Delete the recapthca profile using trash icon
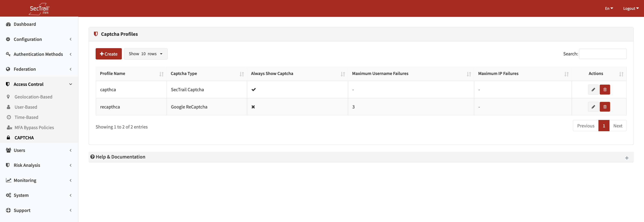This screenshot has height=222, width=644. coord(605,107)
